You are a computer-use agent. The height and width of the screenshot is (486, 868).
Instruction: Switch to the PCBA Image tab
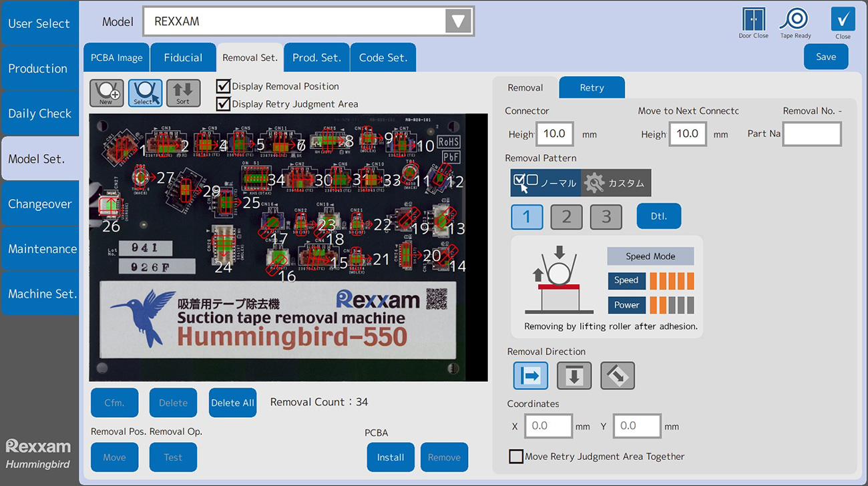coord(117,57)
